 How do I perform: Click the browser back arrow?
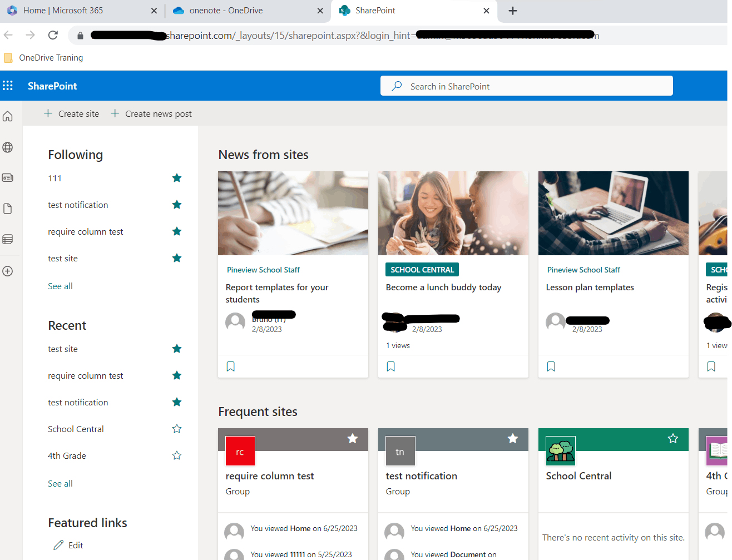8,35
